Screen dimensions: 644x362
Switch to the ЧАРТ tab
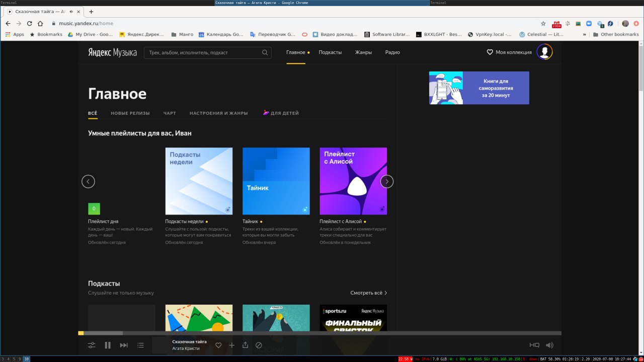pyautogui.click(x=170, y=113)
